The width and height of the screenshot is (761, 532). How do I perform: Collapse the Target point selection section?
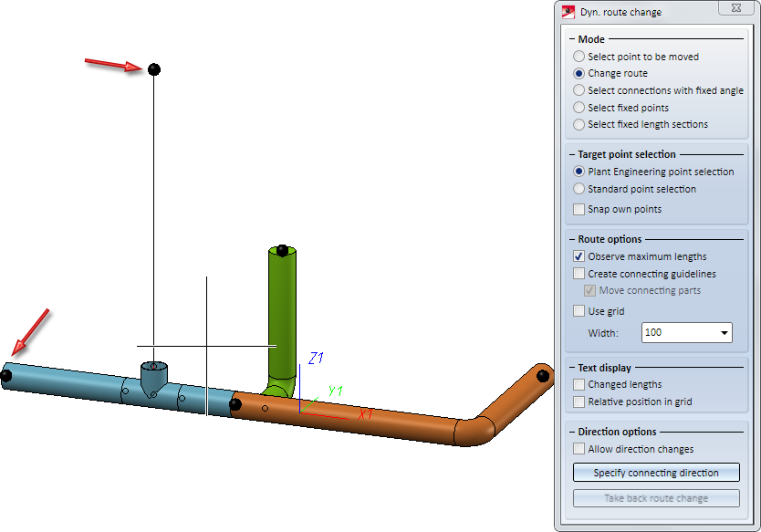coord(572,154)
